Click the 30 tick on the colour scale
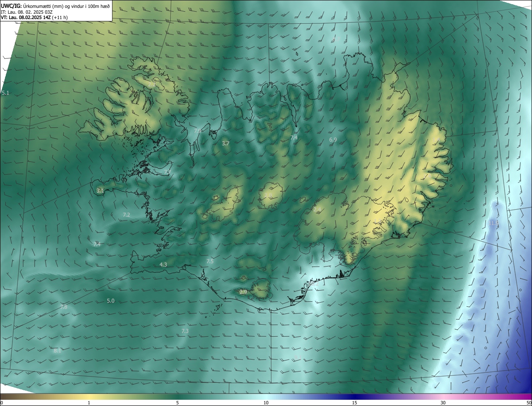The width and height of the screenshot is (532, 406). (443, 403)
